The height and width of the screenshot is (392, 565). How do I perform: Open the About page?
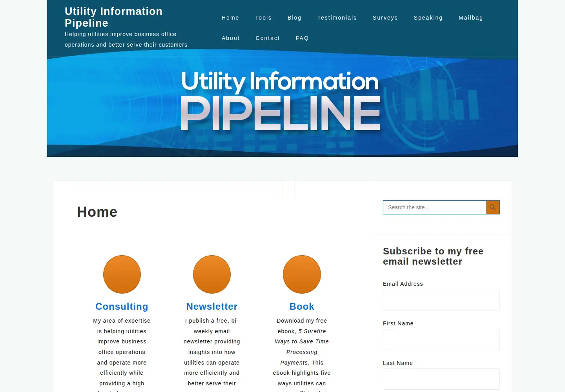click(x=231, y=38)
